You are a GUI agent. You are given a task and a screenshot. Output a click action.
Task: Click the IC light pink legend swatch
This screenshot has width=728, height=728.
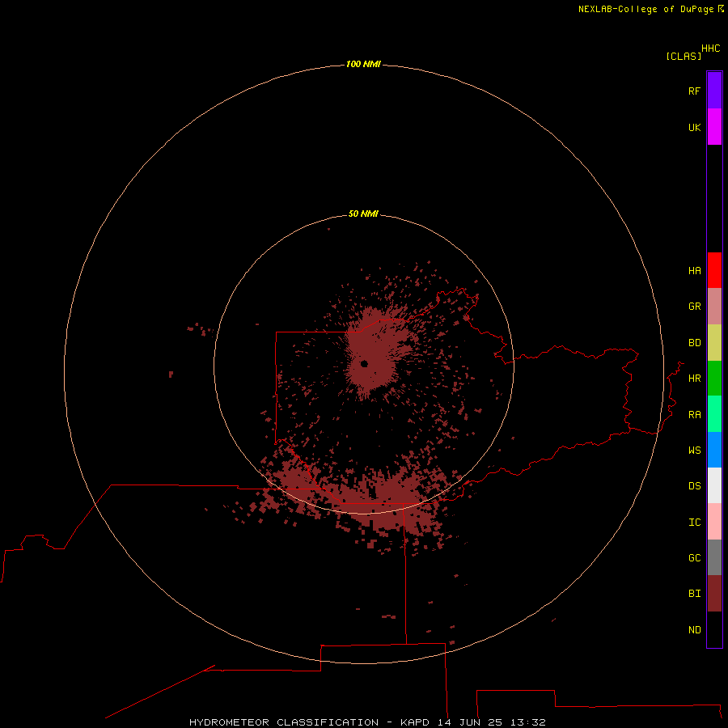(x=714, y=522)
